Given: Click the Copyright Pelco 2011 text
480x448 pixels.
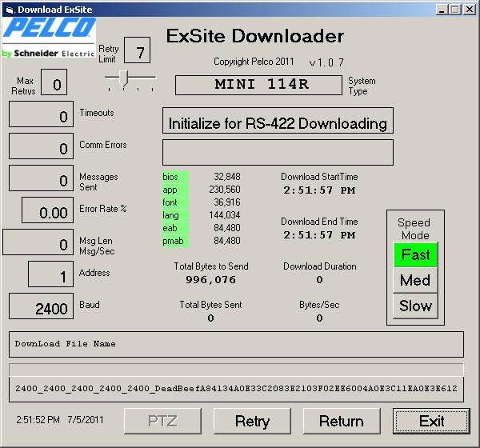Looking at the screenshot, I should 254,62.
